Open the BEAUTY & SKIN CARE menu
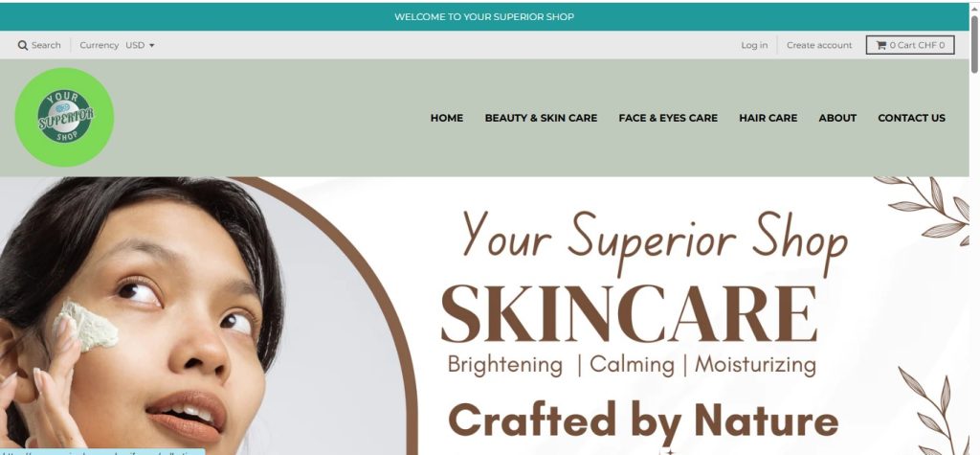 (541, 118)
